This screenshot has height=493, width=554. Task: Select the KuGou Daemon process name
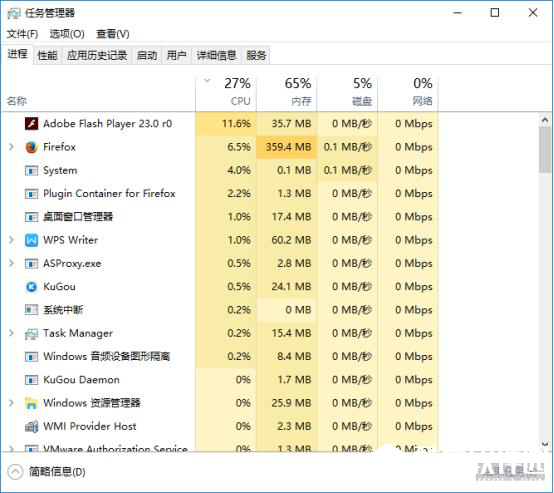click(81, 380)
